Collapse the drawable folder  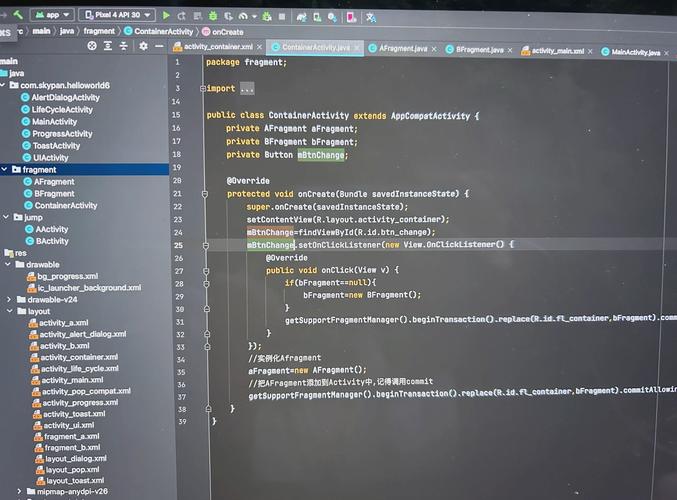click(x=8, y=264)
